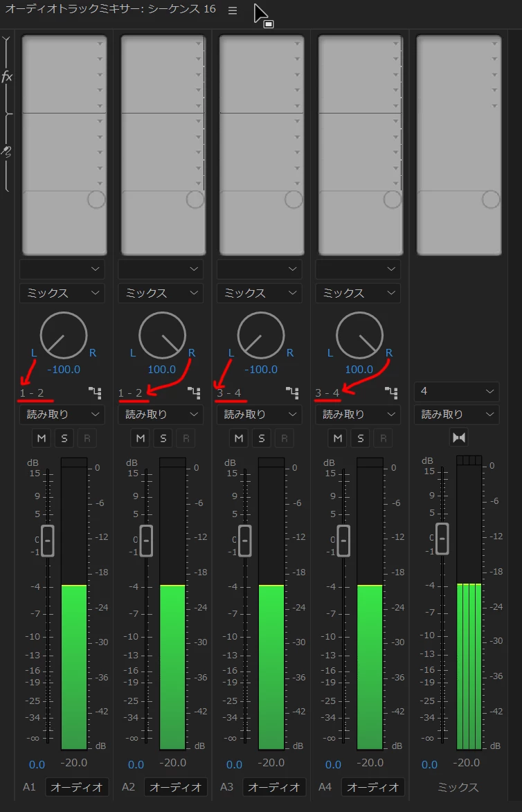Enable record on track A2
Image resolution: width=522 pixels, height=812 pixels.
[x=186, y=439]
